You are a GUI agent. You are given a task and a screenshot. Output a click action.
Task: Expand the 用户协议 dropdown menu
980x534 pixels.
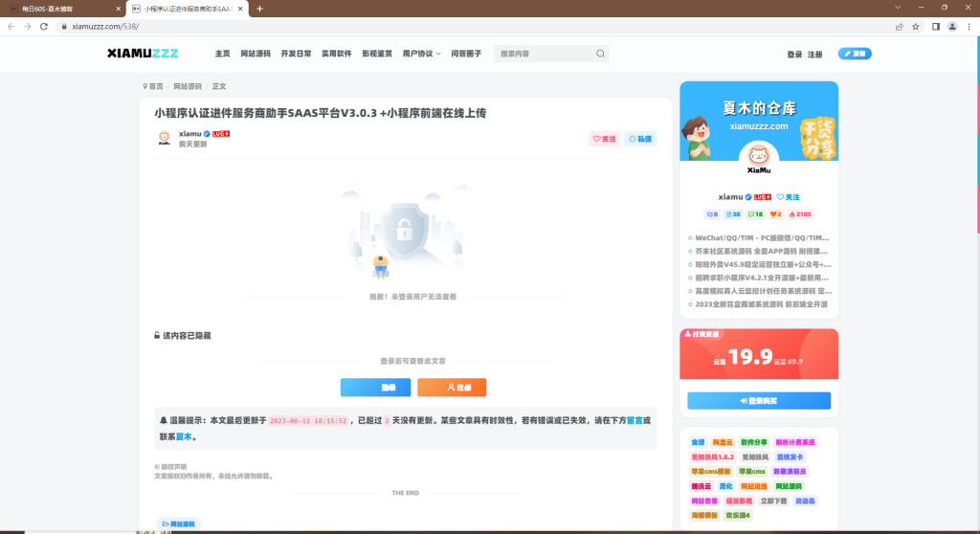tap(421, 54)
